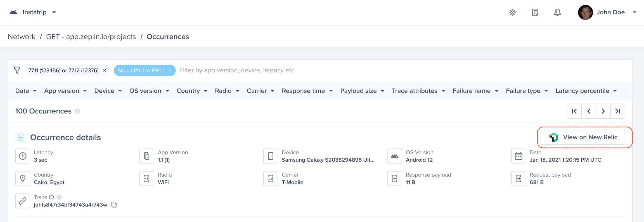Navigate to Network breadcrumb
Screen dimensions: 644x222
point(22,37)
